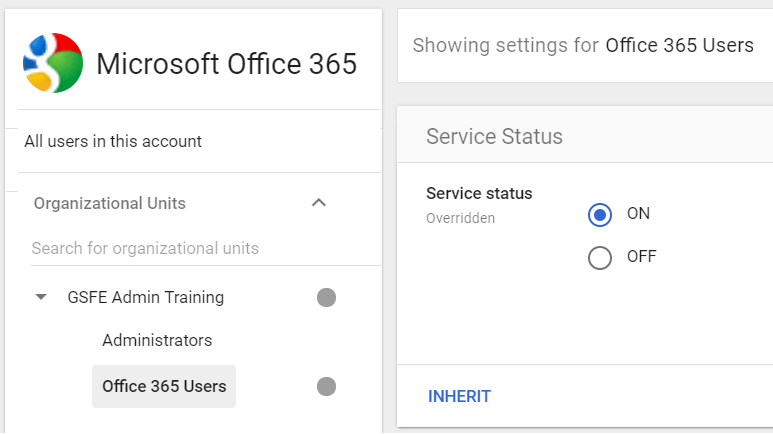Viewport: 773px width, 434px height.
Task: Click the gray status dot beside Office 365 Users
Action: coord(326,386)
